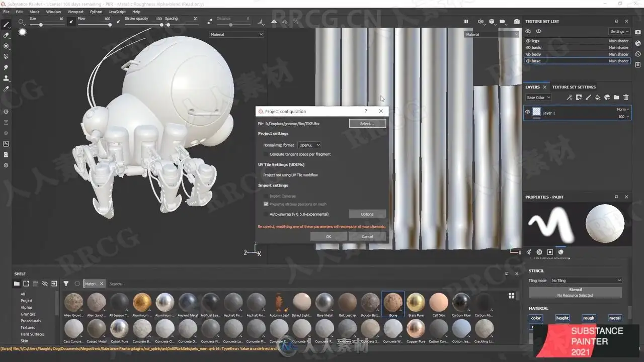This screenshot has height=362, width=644.
Task: Open the File menu
Action: coord(7,12)
